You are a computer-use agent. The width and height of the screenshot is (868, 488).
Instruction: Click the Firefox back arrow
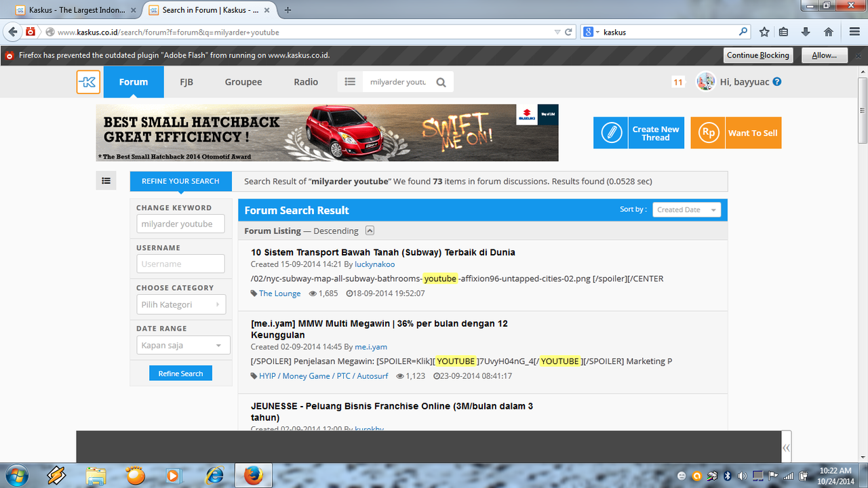point(12,32)
